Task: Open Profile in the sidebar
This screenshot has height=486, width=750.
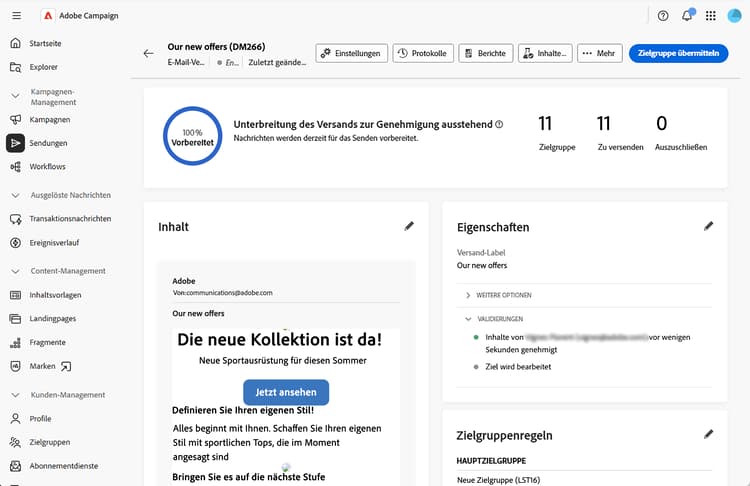Action: pos(40,419)
